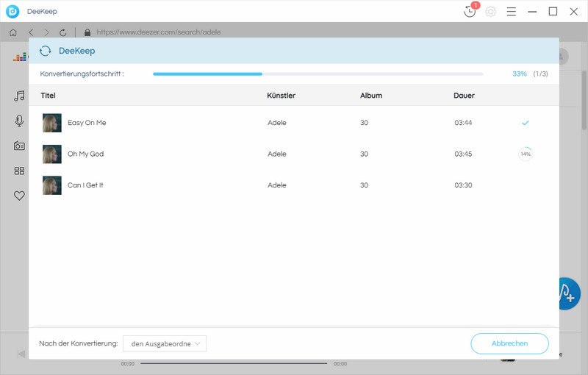
Task: Open the Explore grid sidebar icon
Action: click(x=19, y=171)
